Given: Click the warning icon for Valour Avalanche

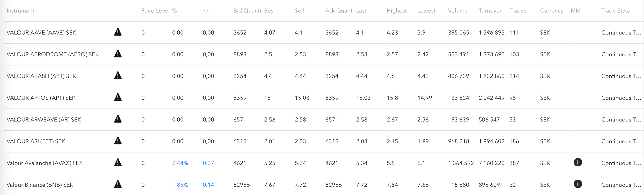Looking at the screenshot, I should click(118, 163).
